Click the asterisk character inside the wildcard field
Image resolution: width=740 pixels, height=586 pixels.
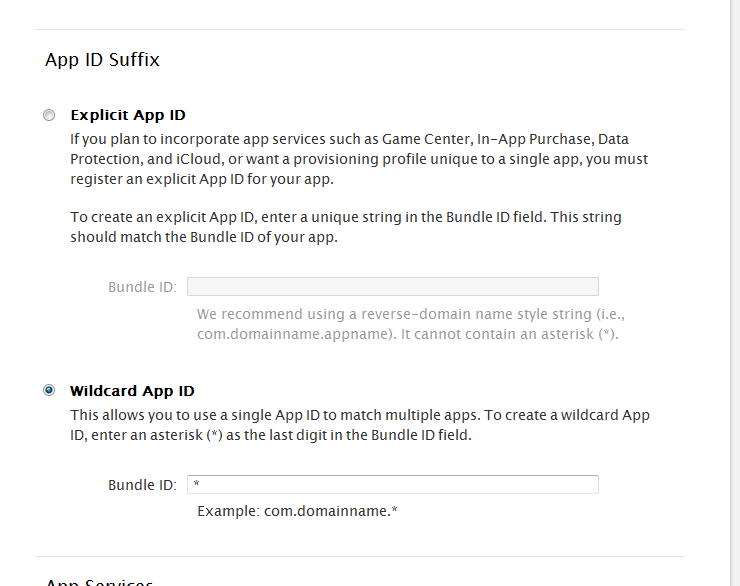[x=197, y=485]
